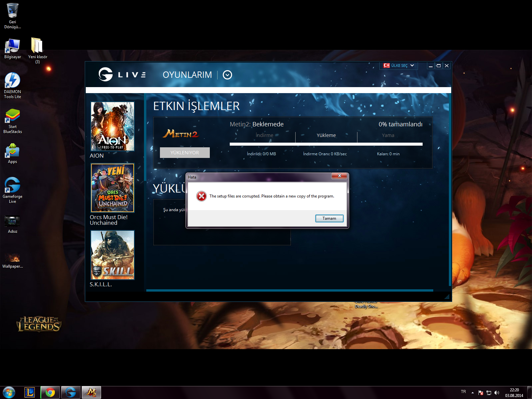Open League of Legends taskbar icon
532x399 pixels.
point(30,392)
